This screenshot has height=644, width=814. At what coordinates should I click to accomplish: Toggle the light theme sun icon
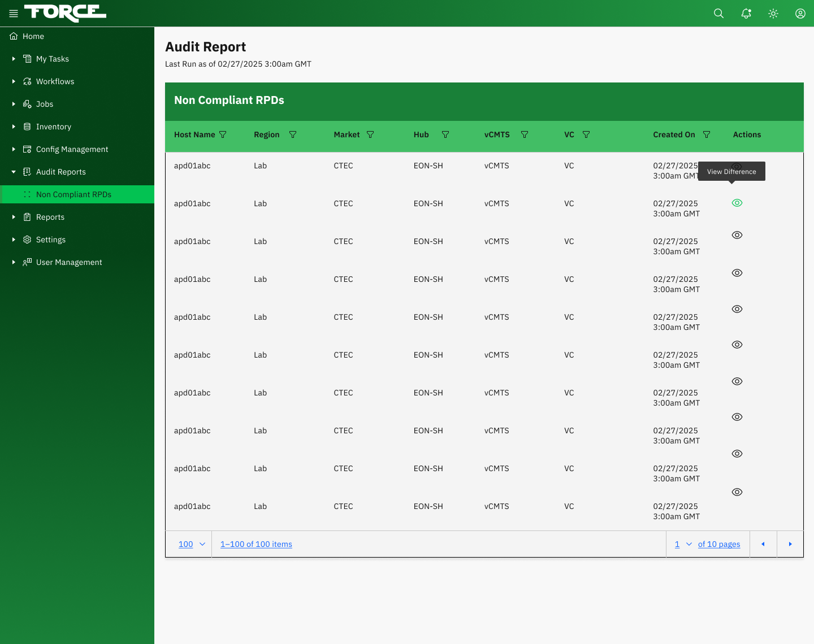tap(773, 14)
